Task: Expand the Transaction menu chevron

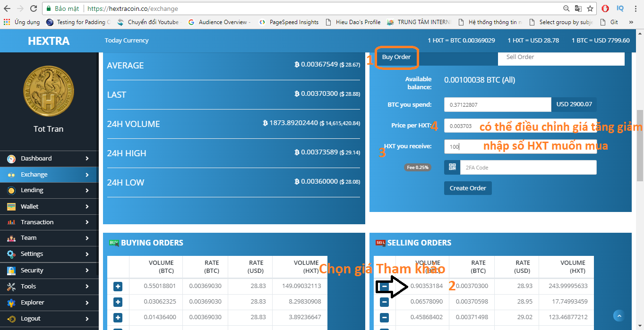Action: [x=87, y=222]
